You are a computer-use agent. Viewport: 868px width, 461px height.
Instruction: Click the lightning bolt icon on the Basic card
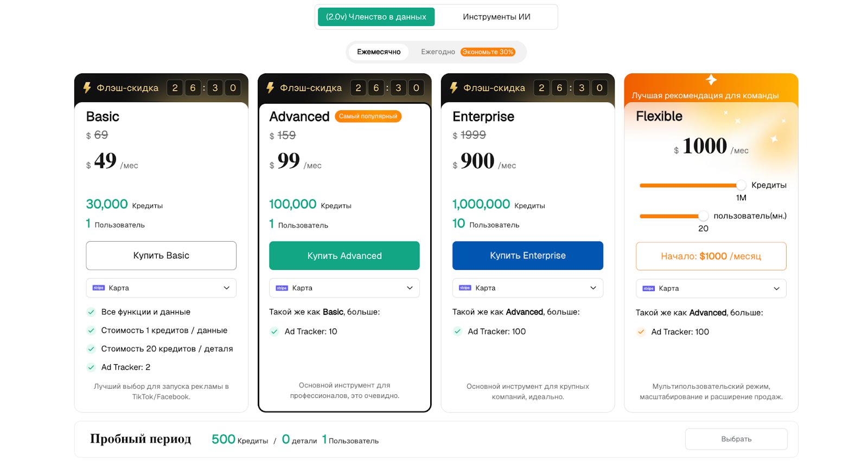click(87, 87)
